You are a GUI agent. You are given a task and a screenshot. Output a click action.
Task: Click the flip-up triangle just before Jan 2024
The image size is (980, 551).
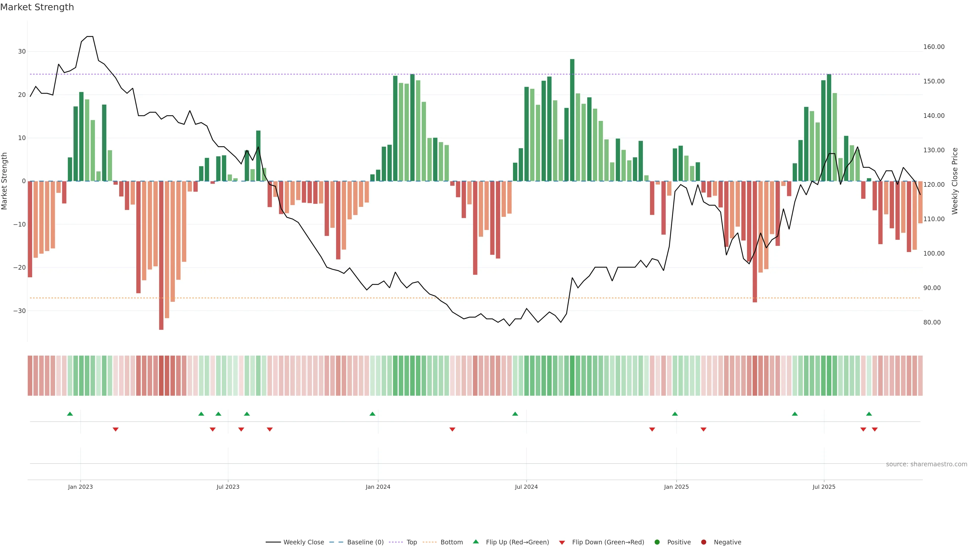pyautogui.click(x=372, y=414)
